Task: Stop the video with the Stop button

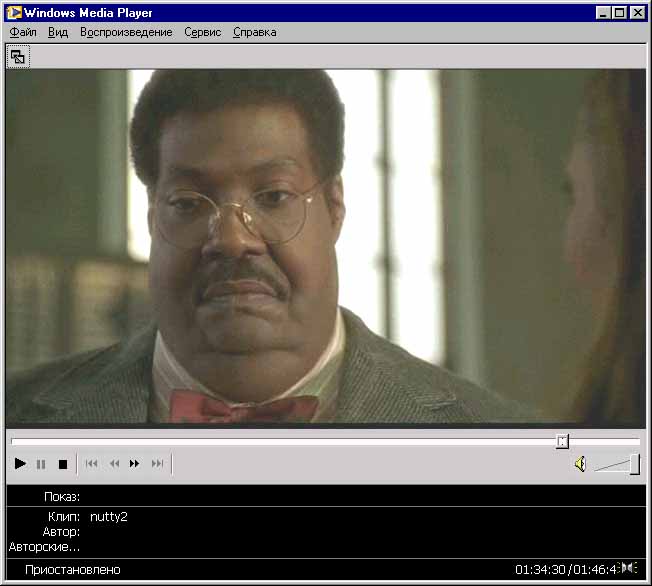Action: point(63,464)
